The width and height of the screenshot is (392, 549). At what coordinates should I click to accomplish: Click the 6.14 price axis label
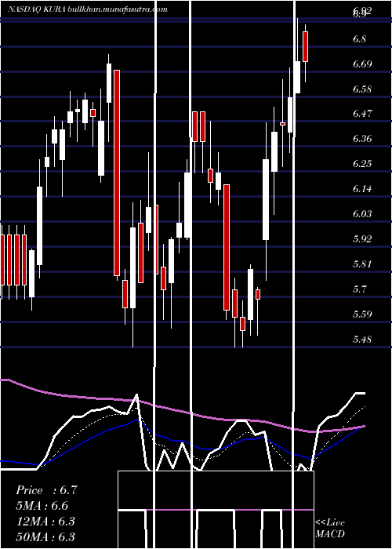361,189
